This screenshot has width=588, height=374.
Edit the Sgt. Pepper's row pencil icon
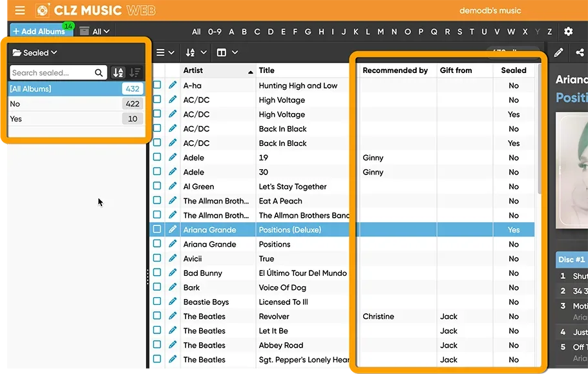coord(173,359)
